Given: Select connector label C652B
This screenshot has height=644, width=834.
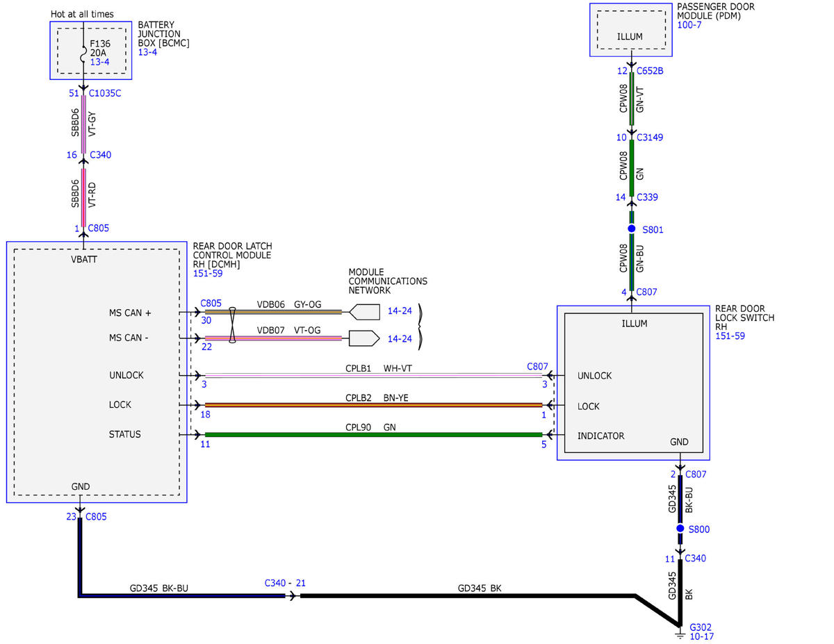Looking at the screenshot, I should tap(650, 71).
